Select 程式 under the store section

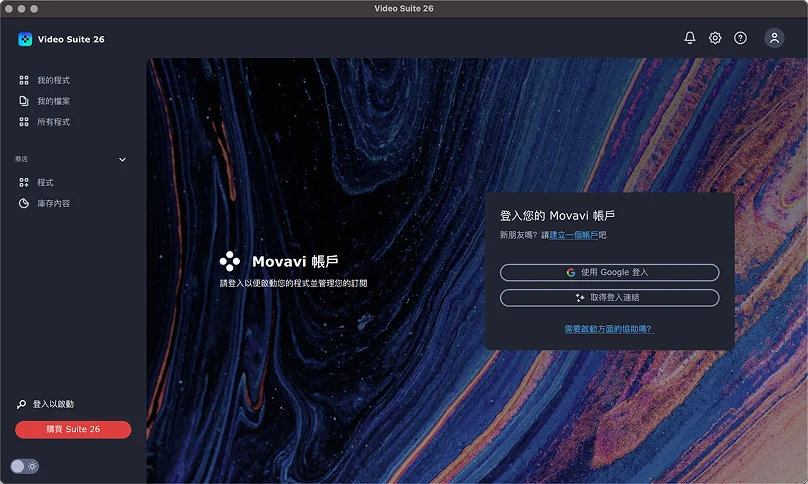point(45,182)
